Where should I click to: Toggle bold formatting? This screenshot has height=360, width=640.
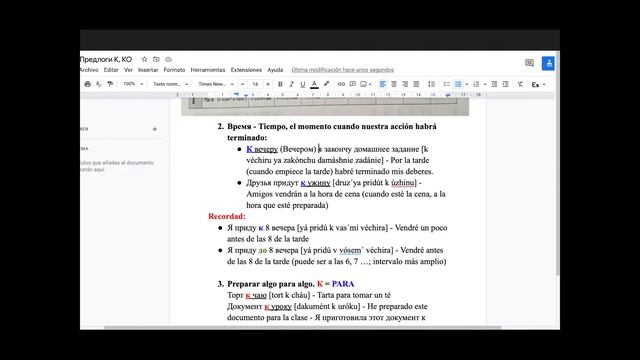280,84
